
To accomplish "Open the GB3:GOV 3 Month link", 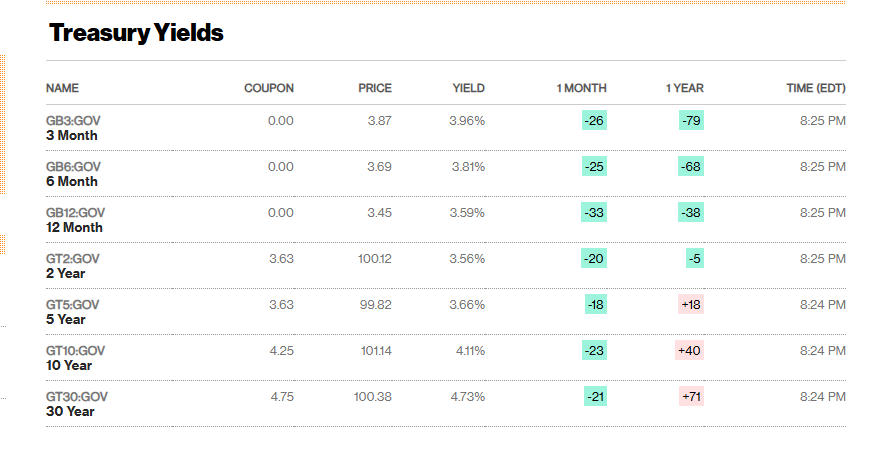I will tap(73, 128).
